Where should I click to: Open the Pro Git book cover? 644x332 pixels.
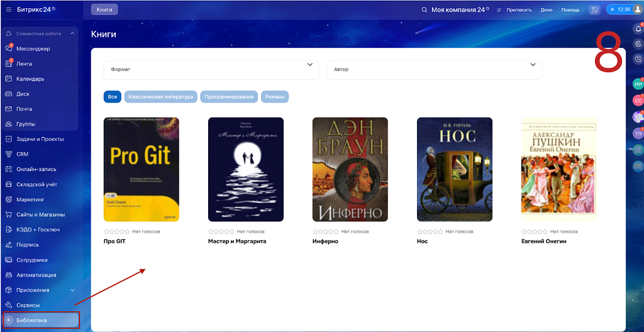pyautogui.click(x=142, y=169)
